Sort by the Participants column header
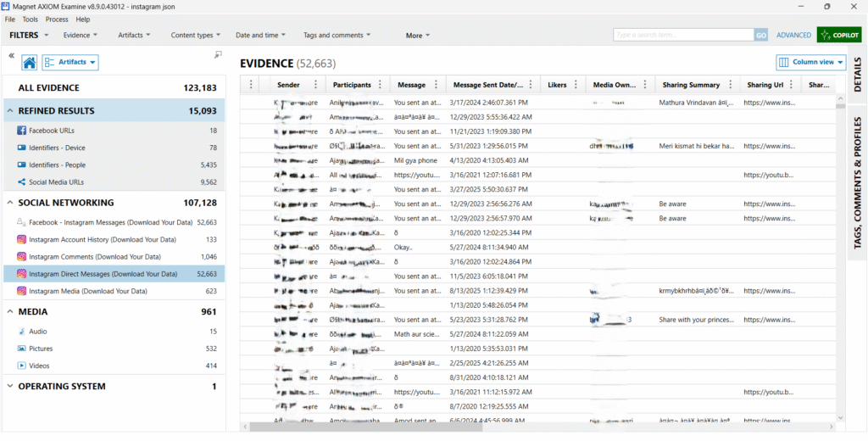The width and height of the screenshot is (868, 441). (x=352, y=85)
